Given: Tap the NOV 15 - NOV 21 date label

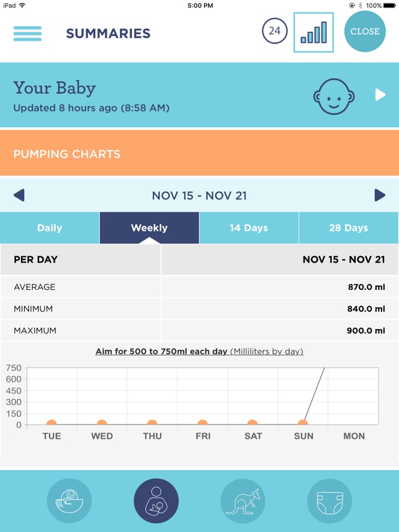Looking at the screenshot, I should [x=199, y=195].
